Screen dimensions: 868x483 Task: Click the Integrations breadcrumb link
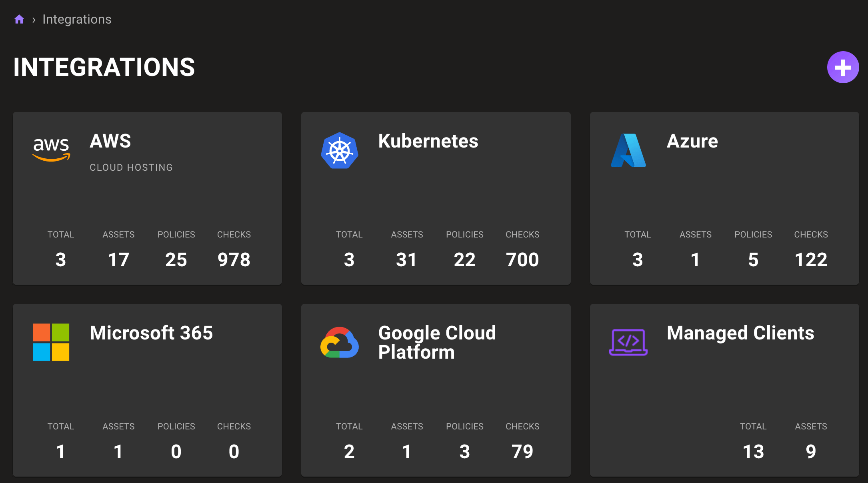coord(77,19)
